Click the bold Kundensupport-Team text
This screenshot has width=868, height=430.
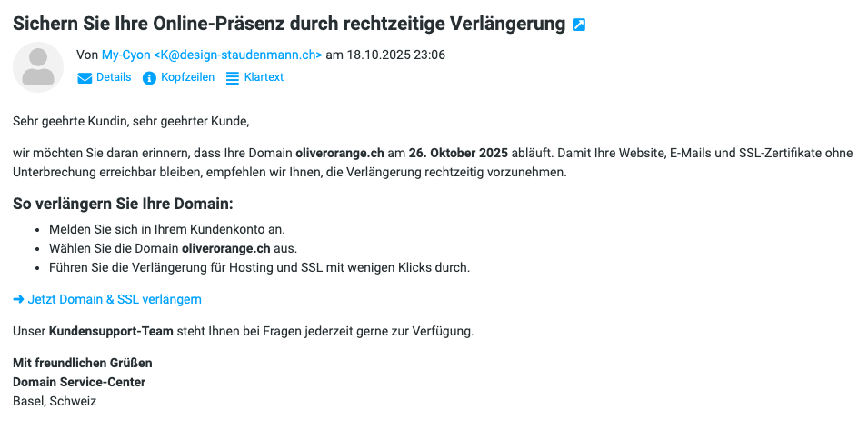coord(111,331)
